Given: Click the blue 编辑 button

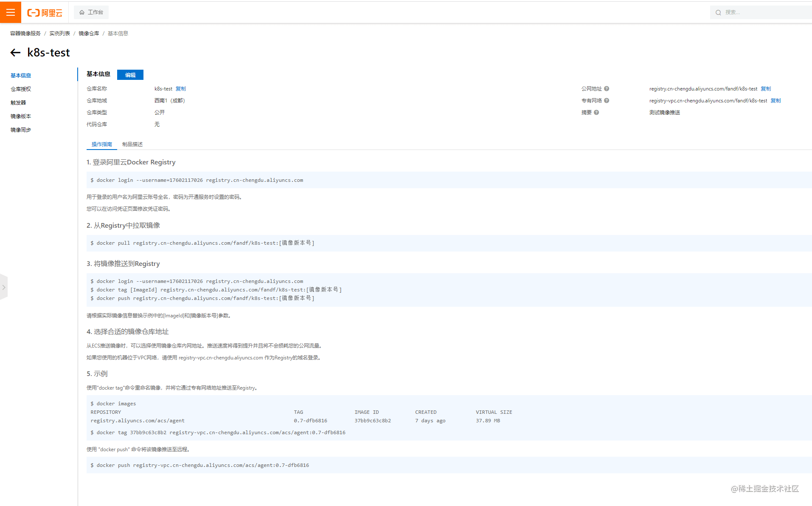Looking at the screenshot, I should pos(130,75).
